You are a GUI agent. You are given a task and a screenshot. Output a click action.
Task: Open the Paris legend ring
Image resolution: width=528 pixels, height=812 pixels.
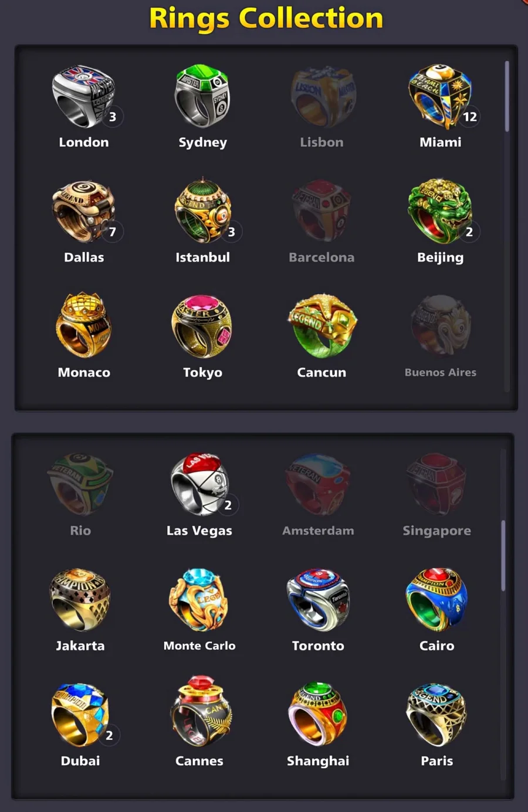436,714
